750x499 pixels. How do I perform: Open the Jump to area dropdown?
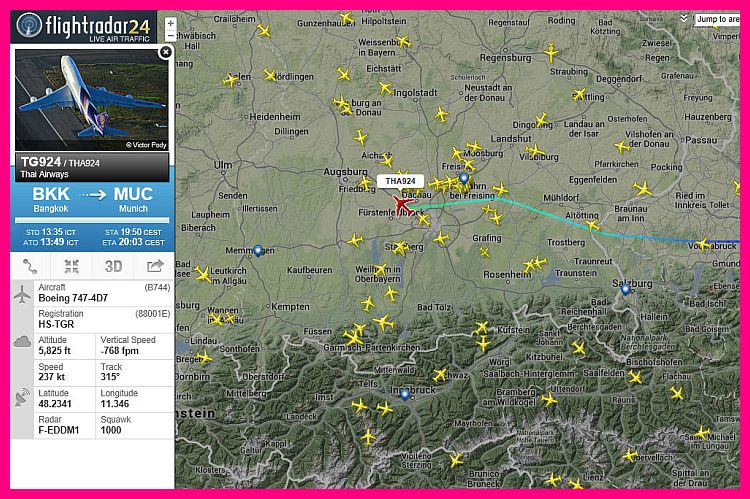point(717,19)
